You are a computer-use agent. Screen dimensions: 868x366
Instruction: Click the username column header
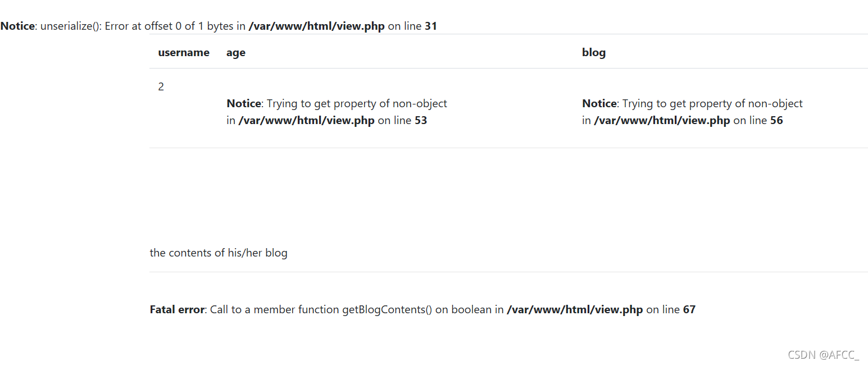(184, 52)
